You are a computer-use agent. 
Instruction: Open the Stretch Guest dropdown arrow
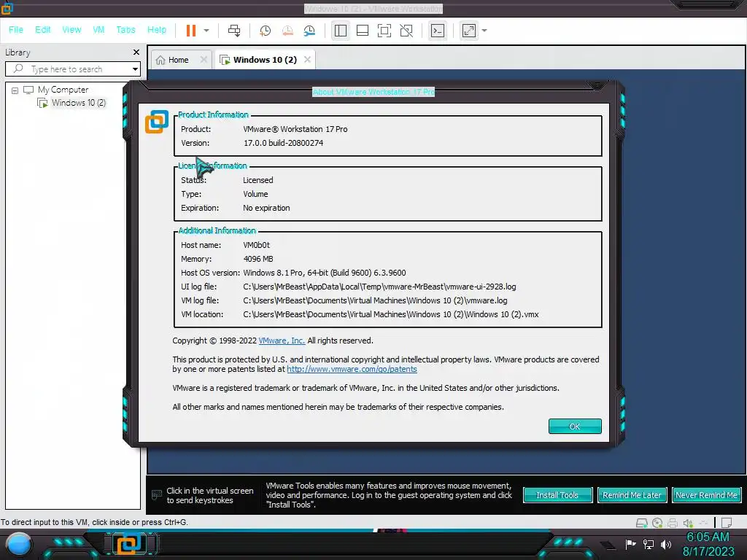[x=484, y=31]
